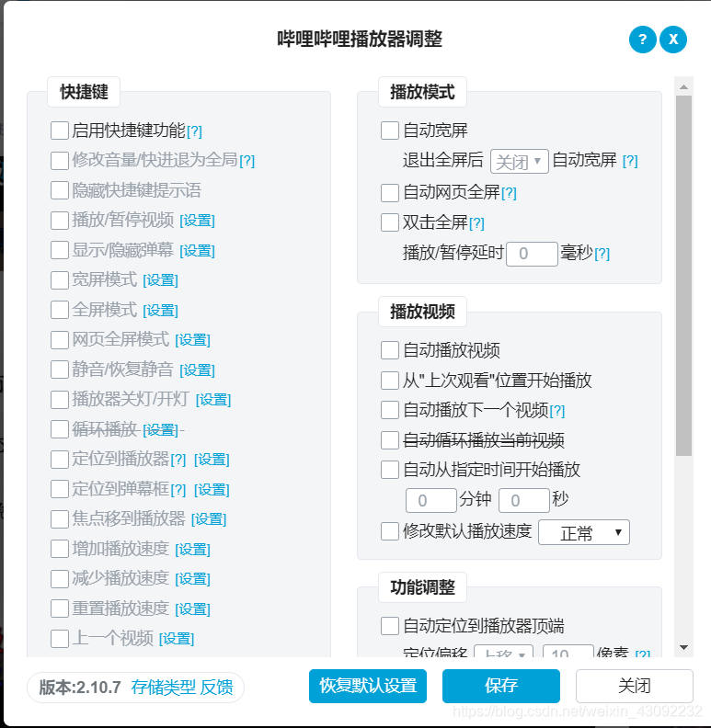Open [设置] for 增加播放速度
Screen dimensions: 711x728
pos(192,550)
